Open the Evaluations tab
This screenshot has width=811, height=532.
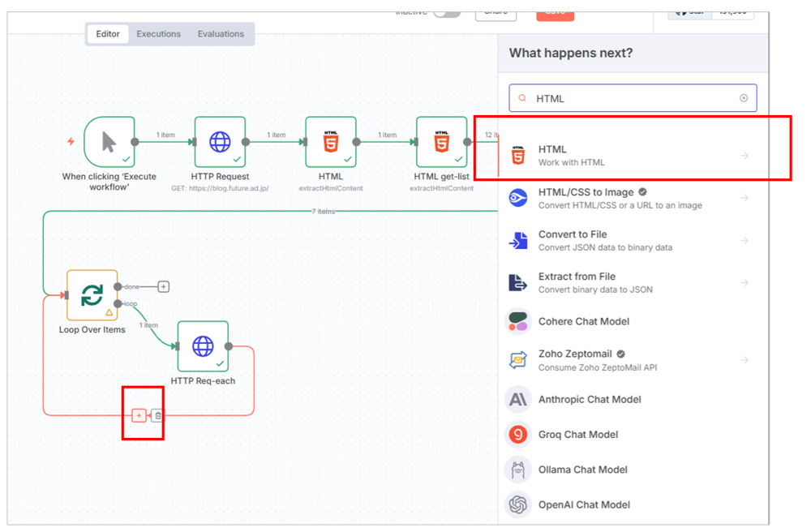tap(221, 34)
